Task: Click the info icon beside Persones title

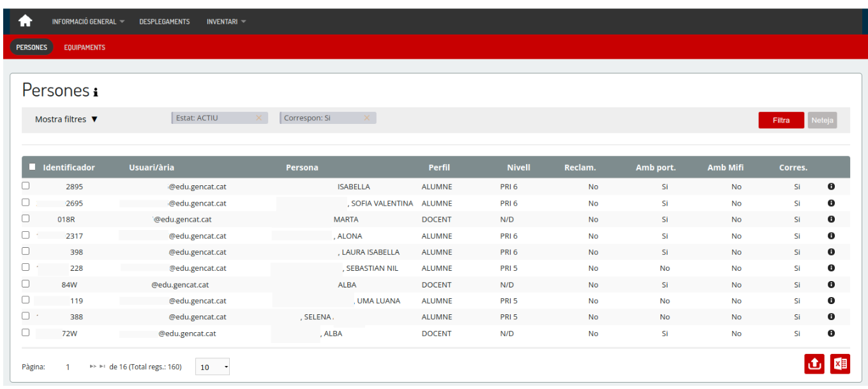Action: pyautogui.click(x=96, y=93)
